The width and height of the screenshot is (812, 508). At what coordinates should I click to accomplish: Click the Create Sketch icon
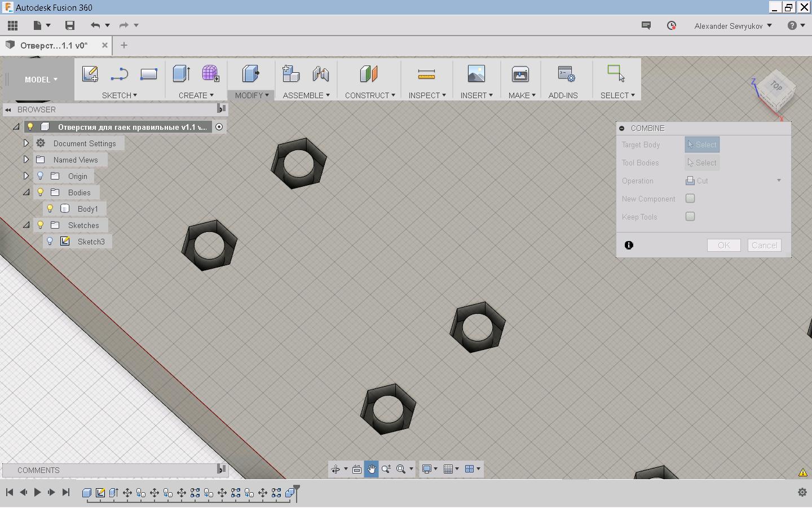90,74
